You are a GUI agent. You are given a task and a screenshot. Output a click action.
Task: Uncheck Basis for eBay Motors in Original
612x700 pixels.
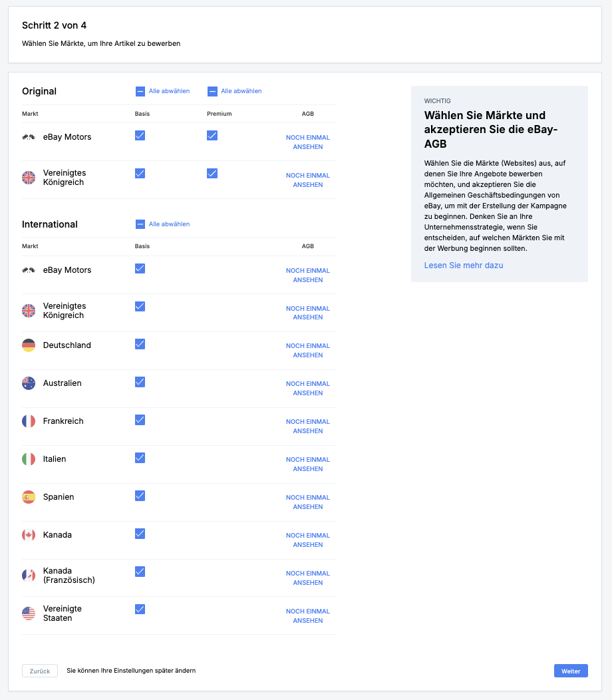click(x=140, y=135)
